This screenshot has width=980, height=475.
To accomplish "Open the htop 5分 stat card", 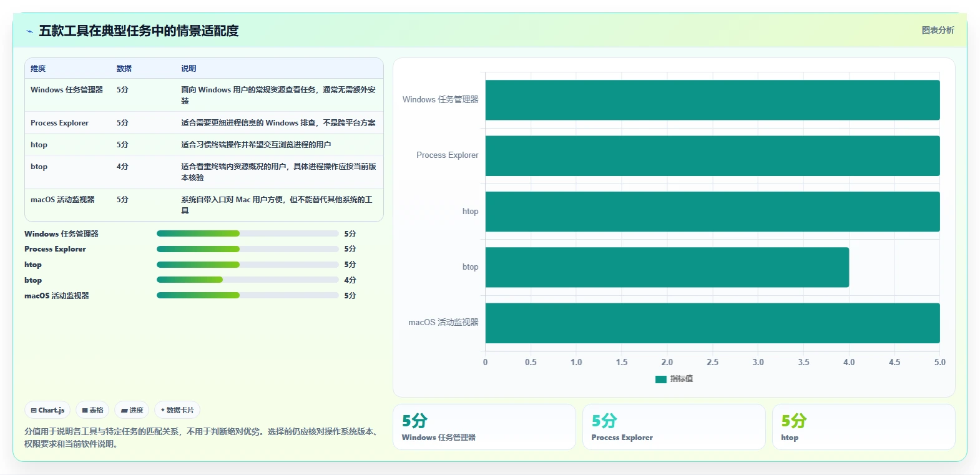I will click(864, 427).
